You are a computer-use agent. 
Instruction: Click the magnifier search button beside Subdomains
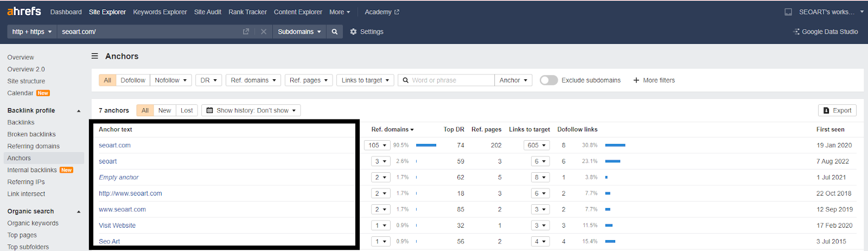(335, 32)
